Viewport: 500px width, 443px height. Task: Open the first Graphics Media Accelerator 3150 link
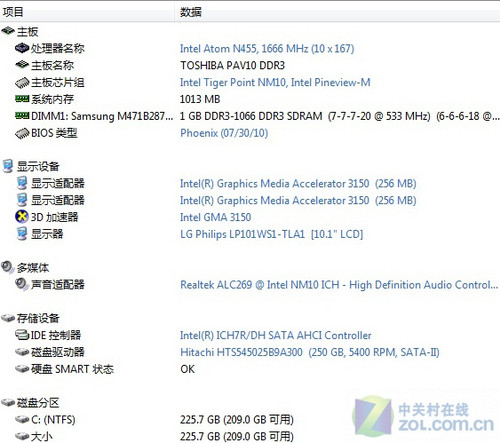click(x=298, y=183)
